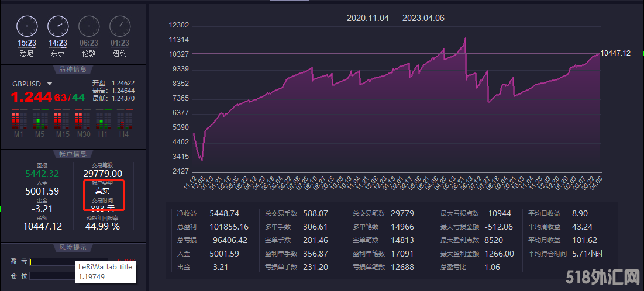Open the GBPUSD symbol dropdown arrow
The height and width of the screenshot is (291, 644).
tap(50, 84)
